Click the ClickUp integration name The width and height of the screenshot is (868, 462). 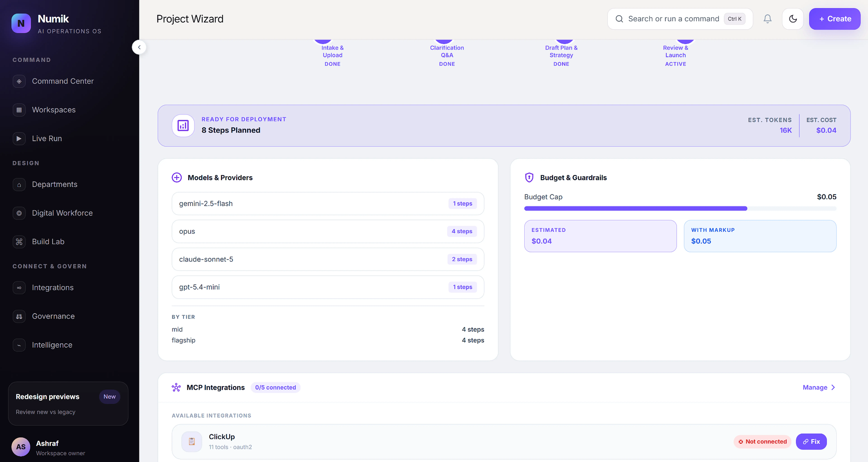click(x=222, y=437)
